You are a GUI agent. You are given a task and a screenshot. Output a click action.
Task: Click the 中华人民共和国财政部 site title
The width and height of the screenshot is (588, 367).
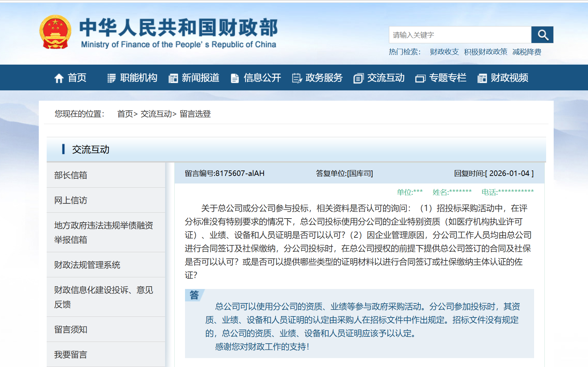tap(178, 27)
